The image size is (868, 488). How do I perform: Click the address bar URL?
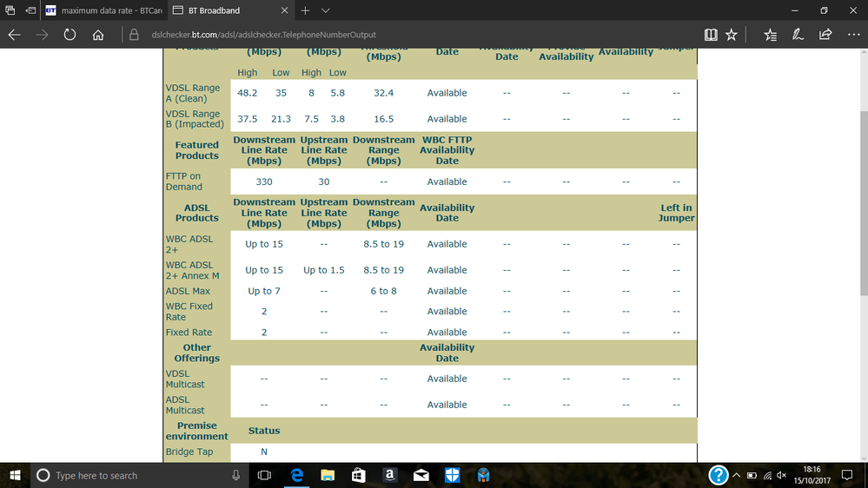tap(263, 35)
